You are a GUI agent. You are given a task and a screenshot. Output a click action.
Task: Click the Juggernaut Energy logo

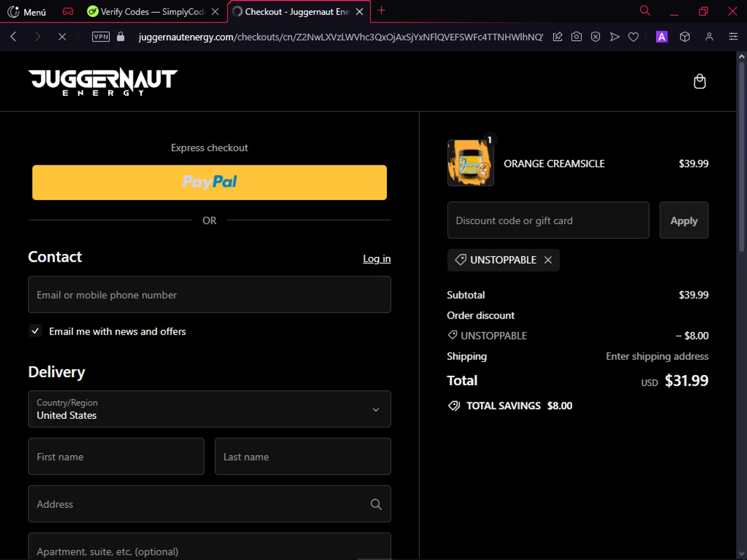pyautogui.click(x=103, y=82)
